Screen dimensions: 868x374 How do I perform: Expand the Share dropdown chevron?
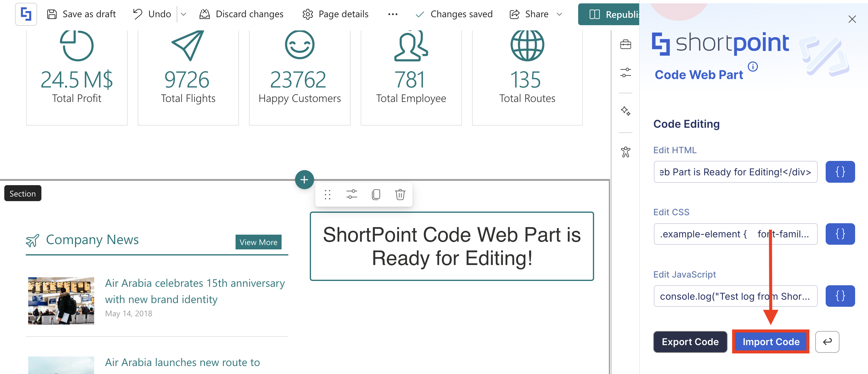pos(559,14)
